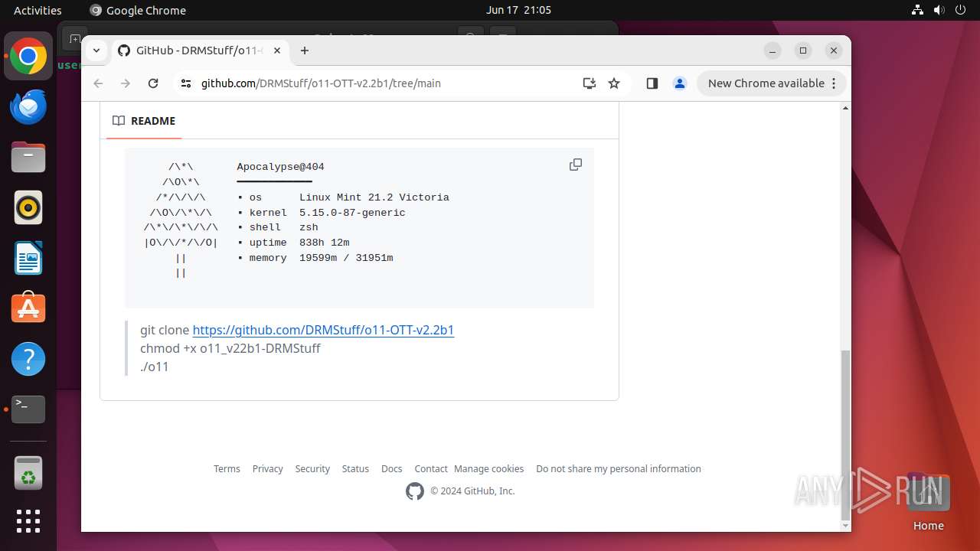Click Manage cookies in footer
The width and height of the screenshot is (980, 551).
(x=488, y=468)
